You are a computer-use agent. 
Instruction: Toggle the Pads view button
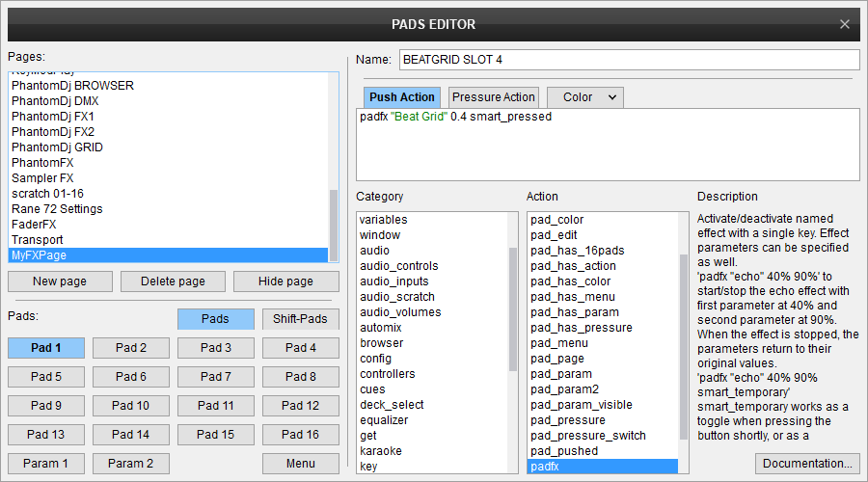point(215,319)
